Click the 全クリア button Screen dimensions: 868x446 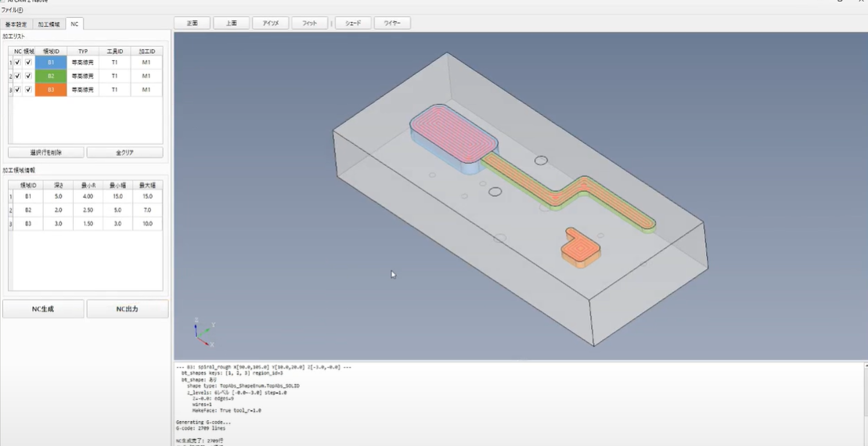click(124, 153)
